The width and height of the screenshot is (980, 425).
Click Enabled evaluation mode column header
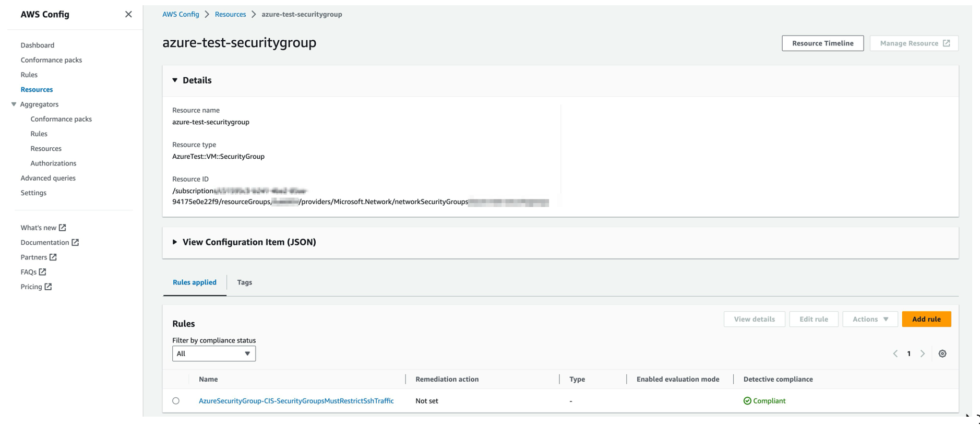[x=678, y=379]
